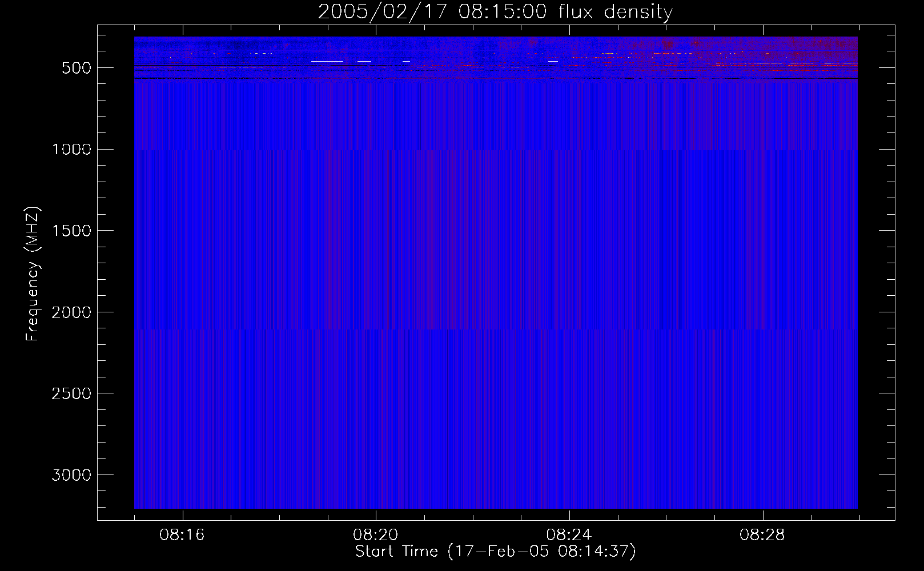The width and height of the screenshot is (924, 571).
Task: Click the 08:24 time tick label
Action: click(569, 535)
